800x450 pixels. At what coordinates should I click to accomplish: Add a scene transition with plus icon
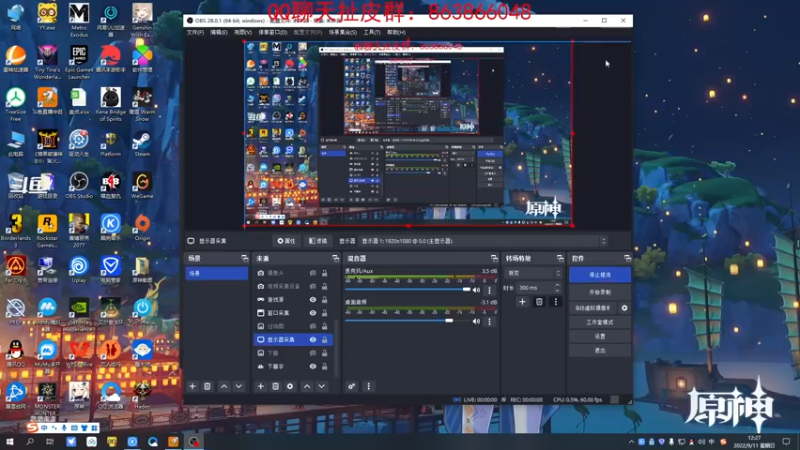(522, 302)
